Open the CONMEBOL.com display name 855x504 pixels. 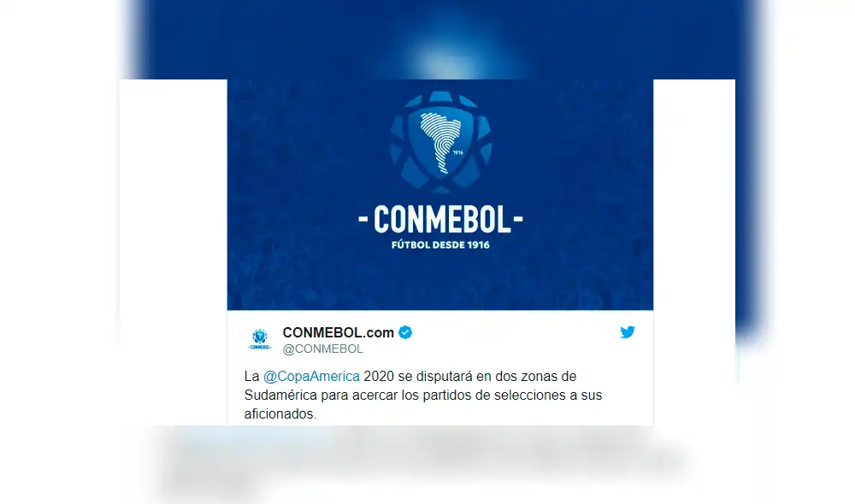tap(338, 332)
